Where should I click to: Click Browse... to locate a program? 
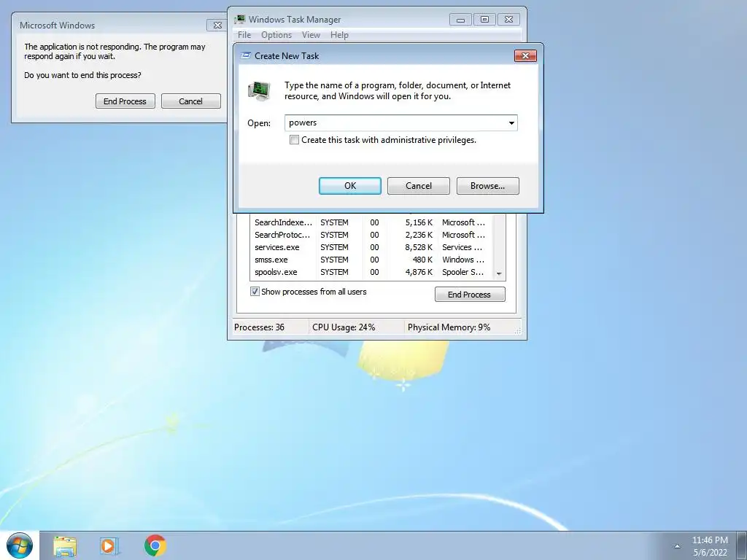[x=488, y=186]
